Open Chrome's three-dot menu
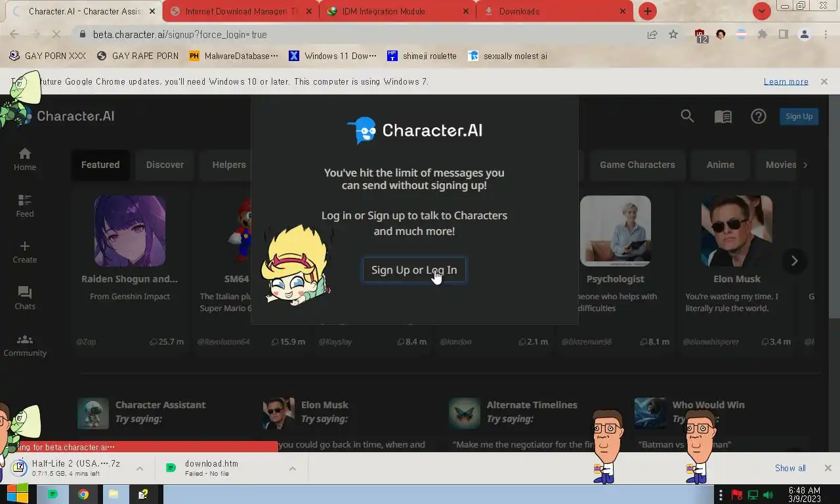The height and width of the screenshot is (504, 840). (826, 34)
